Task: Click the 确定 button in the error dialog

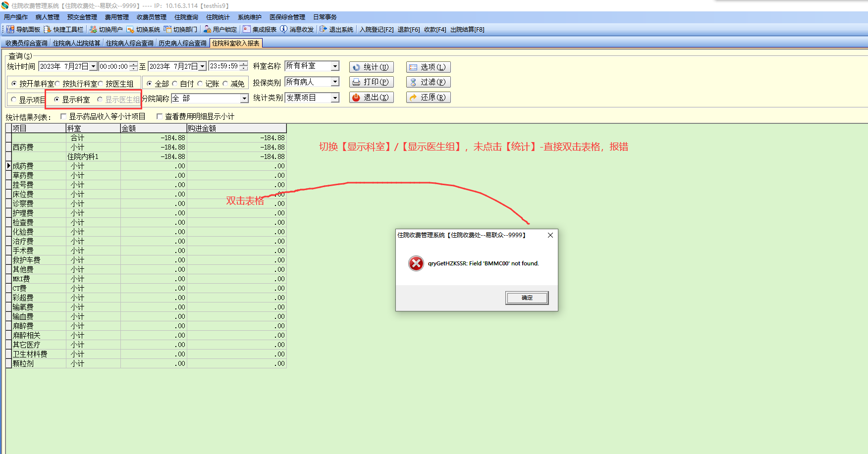Action: (527, 298)
